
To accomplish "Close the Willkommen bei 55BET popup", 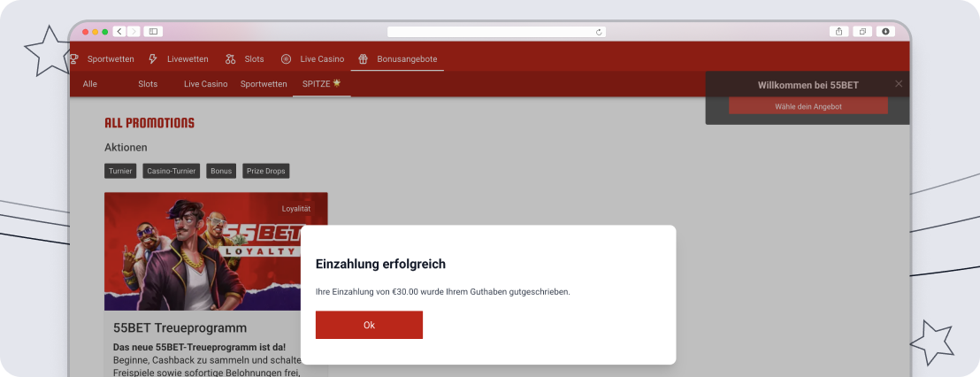I will (x=898, y=84).
